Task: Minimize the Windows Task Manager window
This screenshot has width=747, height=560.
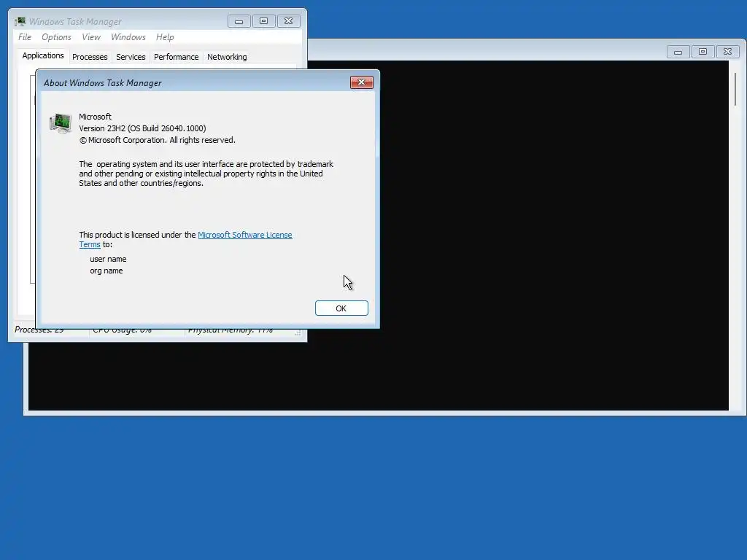Action: 239,21
